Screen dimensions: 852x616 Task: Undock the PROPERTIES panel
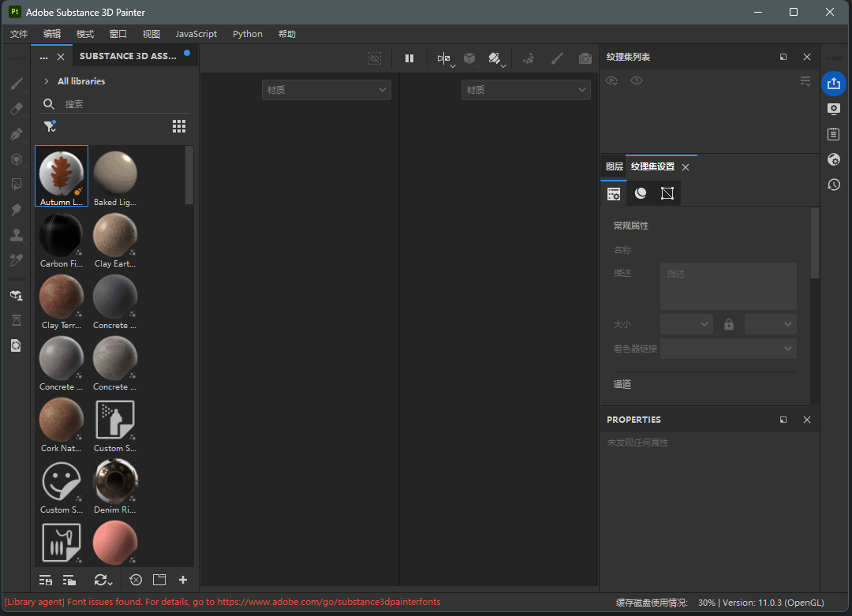coord(783,420)
